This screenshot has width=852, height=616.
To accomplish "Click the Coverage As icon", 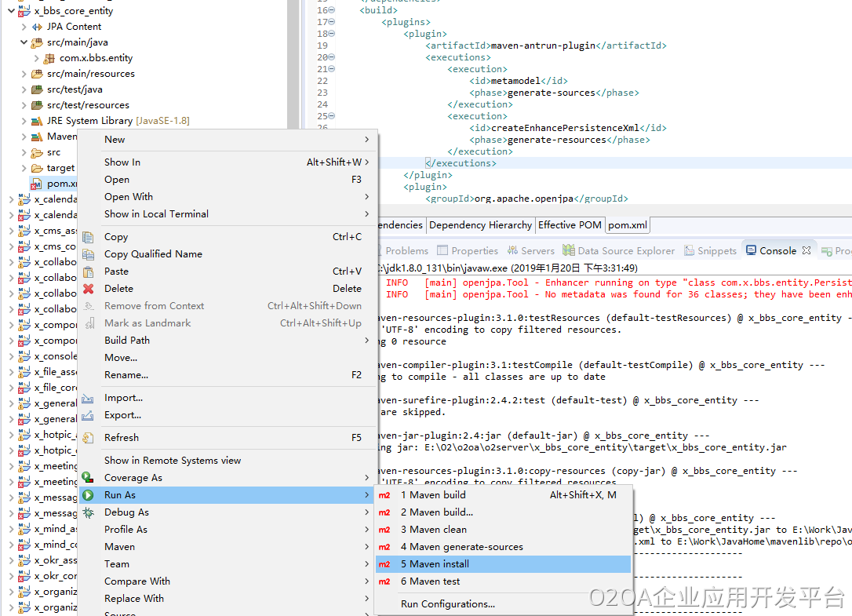I will click(89, 478).
